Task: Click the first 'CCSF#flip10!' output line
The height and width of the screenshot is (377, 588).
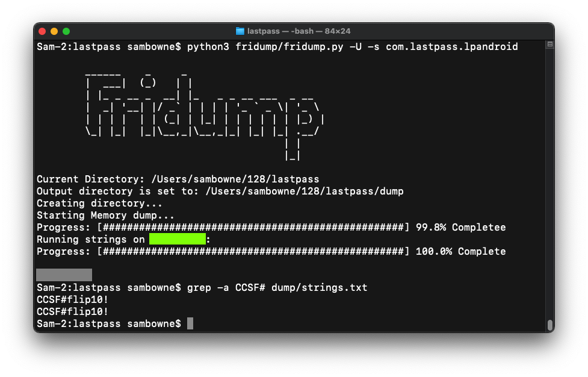Action: pos(72,300)
